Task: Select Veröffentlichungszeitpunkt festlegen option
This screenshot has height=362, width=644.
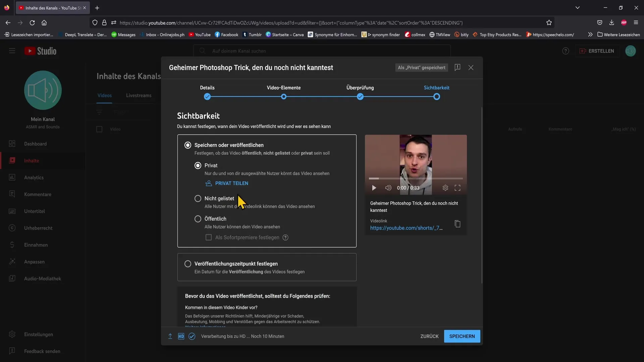Action: coord(187,264)
